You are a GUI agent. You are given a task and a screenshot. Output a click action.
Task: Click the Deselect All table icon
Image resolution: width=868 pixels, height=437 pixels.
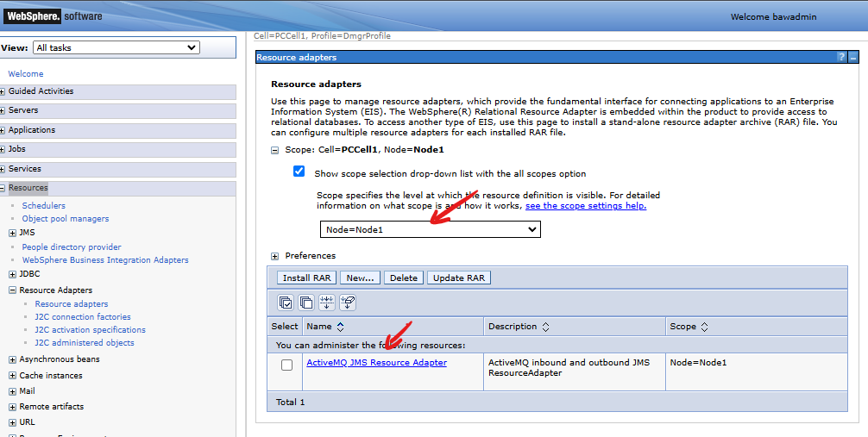click(306, 303)
